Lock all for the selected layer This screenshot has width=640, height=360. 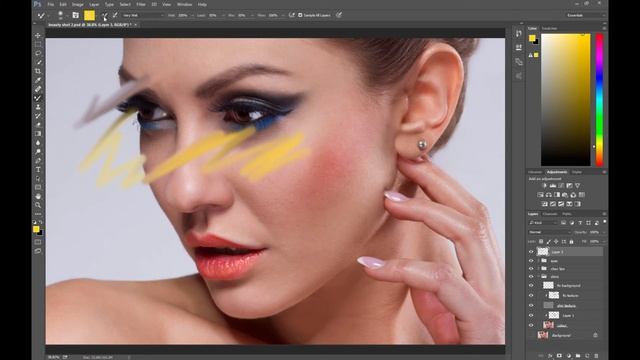[571, 242]
